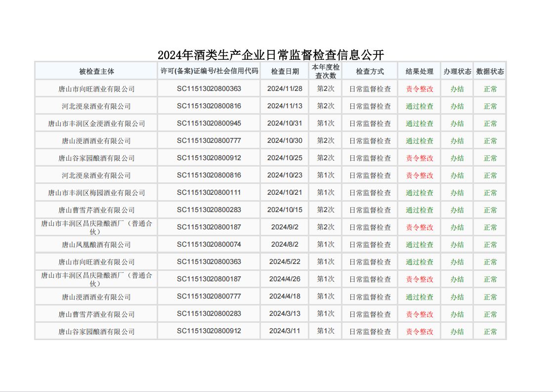
Task: Select the date cell 2024/10/30
Action: pyautogui.click(x=285, y=140)
